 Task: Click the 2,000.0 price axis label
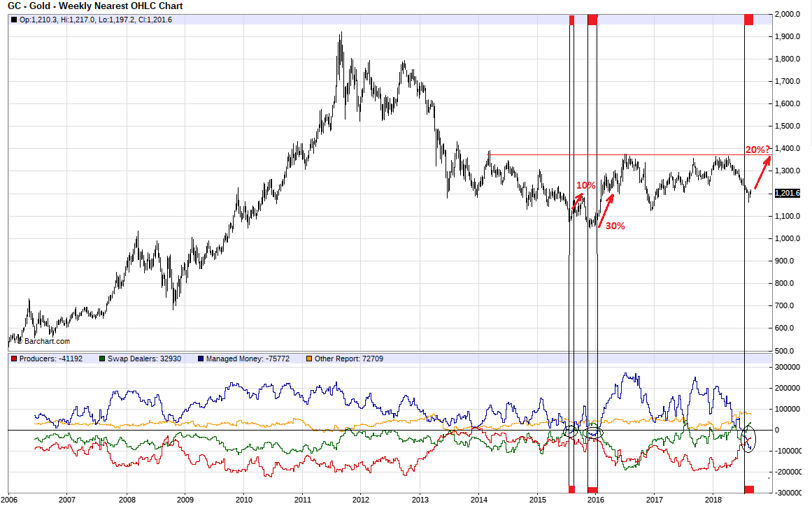pos(787,14)
